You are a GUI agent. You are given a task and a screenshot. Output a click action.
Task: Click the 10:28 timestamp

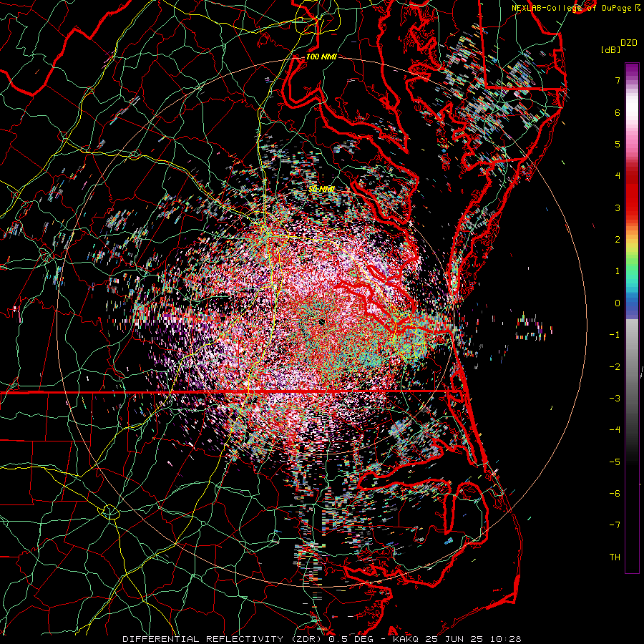(x=504, y=639)
